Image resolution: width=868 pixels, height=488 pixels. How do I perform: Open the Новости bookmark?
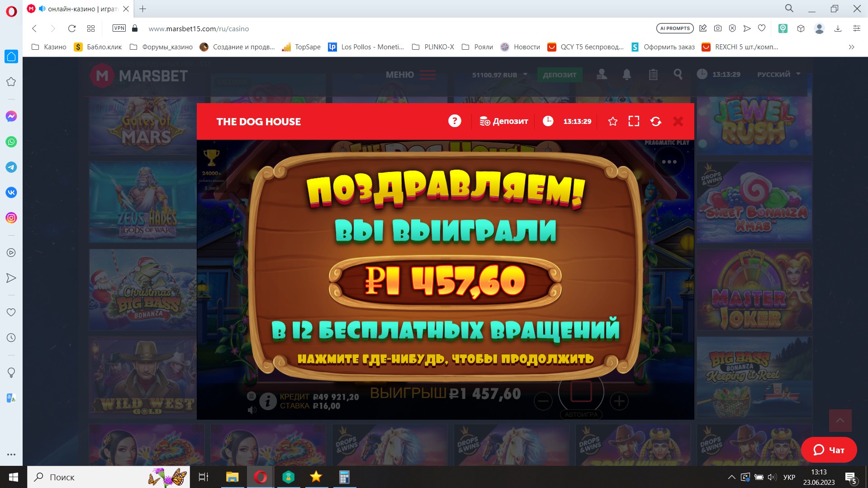point(521,47)
